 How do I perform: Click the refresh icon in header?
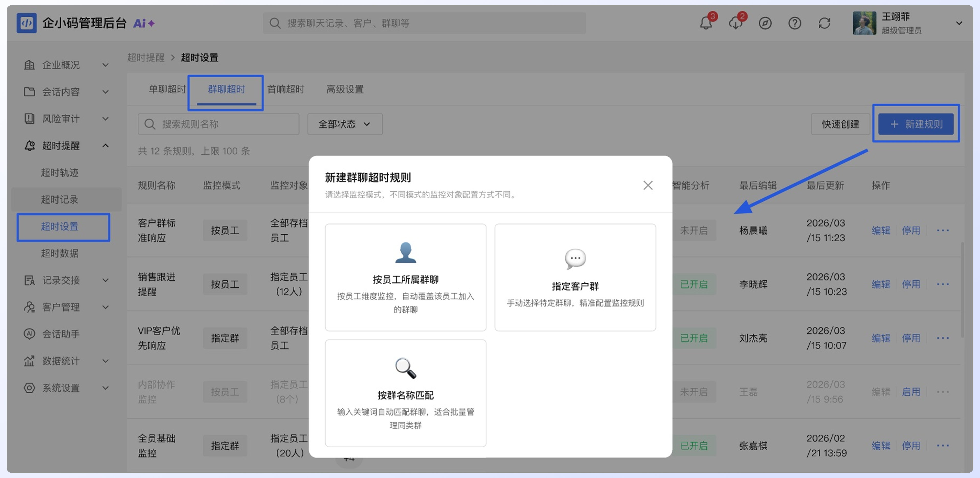coord(825,23)
